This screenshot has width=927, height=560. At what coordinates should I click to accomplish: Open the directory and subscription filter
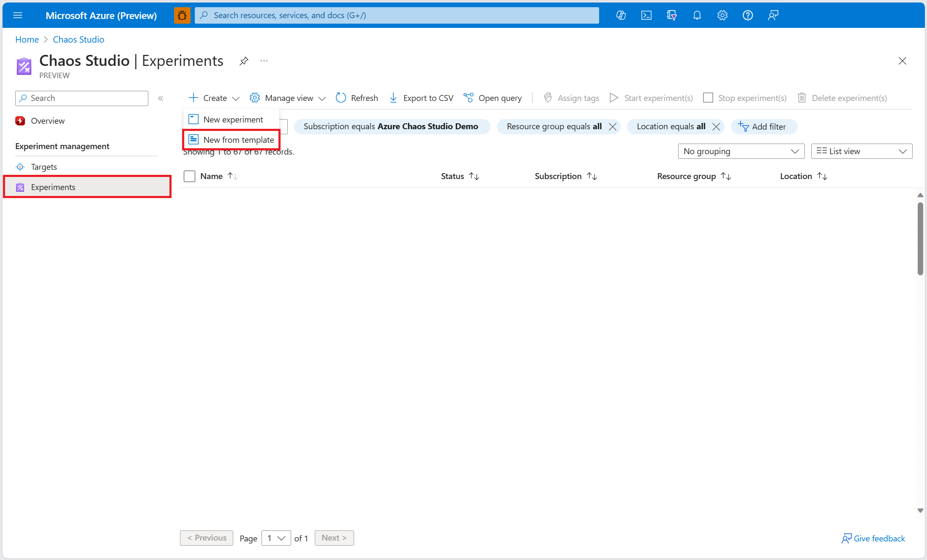click(671, 15)
